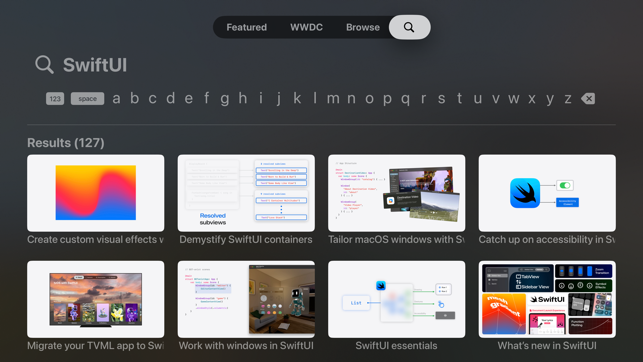The width and height of the screenshot is (643, 362).
Task: Select letter t on the keyboard
Action: (x=460, y=98)
